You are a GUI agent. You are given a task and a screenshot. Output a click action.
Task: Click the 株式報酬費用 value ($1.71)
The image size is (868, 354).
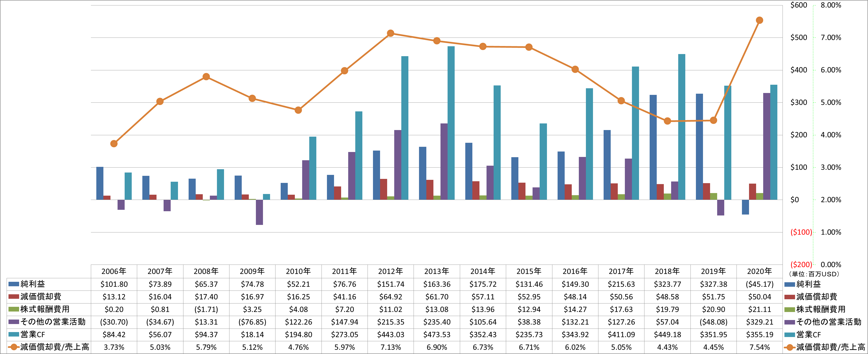[x=206, y=309]
